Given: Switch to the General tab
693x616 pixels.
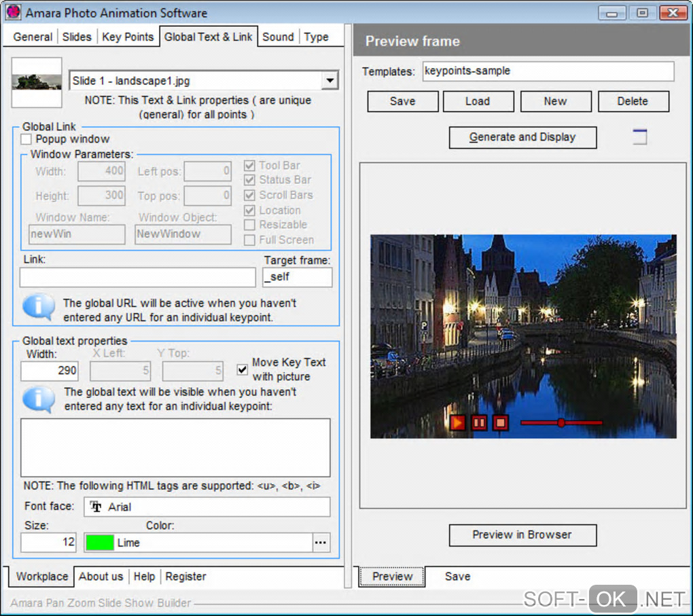Looking at the screenshot, I should [33, 37].
